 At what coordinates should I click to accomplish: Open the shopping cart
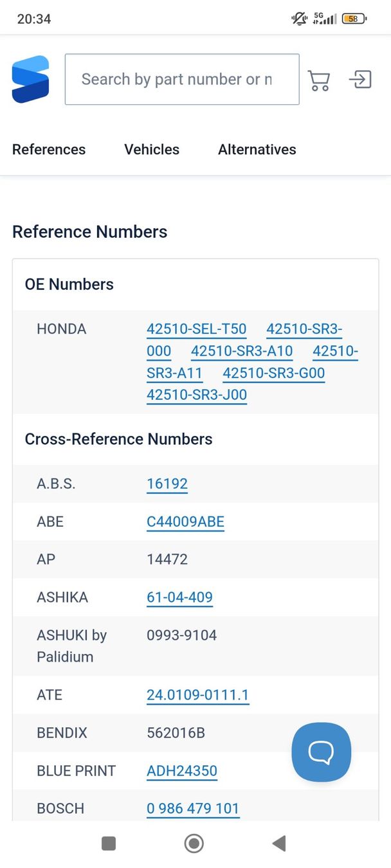[x=319, y=80]
